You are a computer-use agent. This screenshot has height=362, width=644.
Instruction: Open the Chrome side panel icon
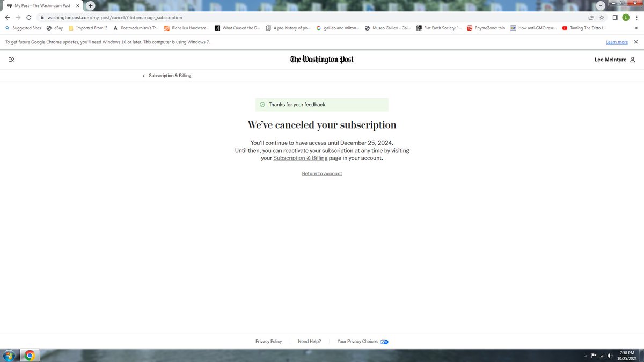tap(615, 17)
